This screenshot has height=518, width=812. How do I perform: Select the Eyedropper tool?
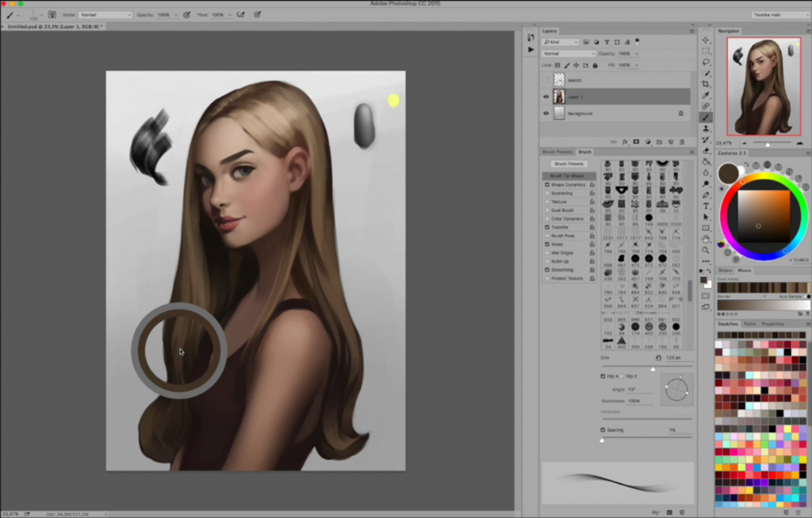pyautogui.click(x=706, y=95)
